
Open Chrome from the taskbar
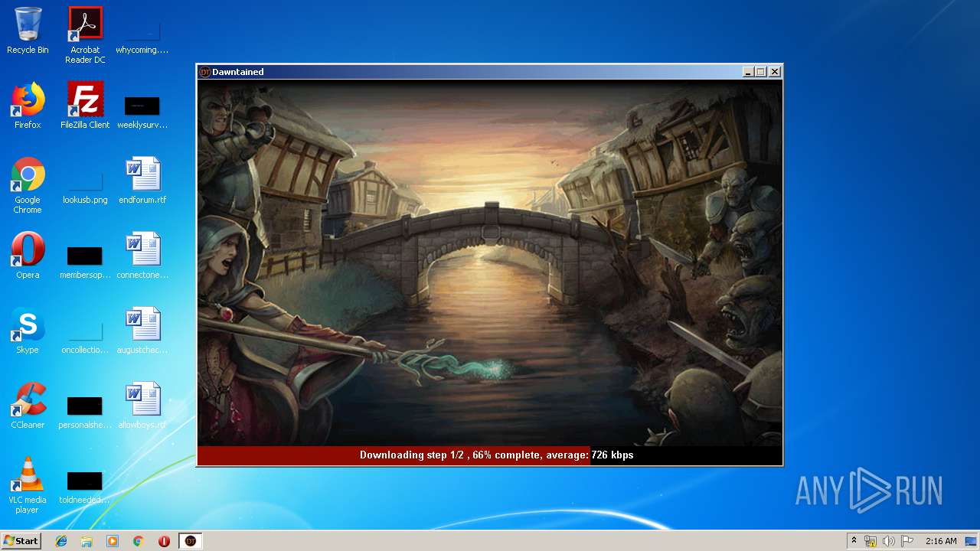click(x=139, y=541)
